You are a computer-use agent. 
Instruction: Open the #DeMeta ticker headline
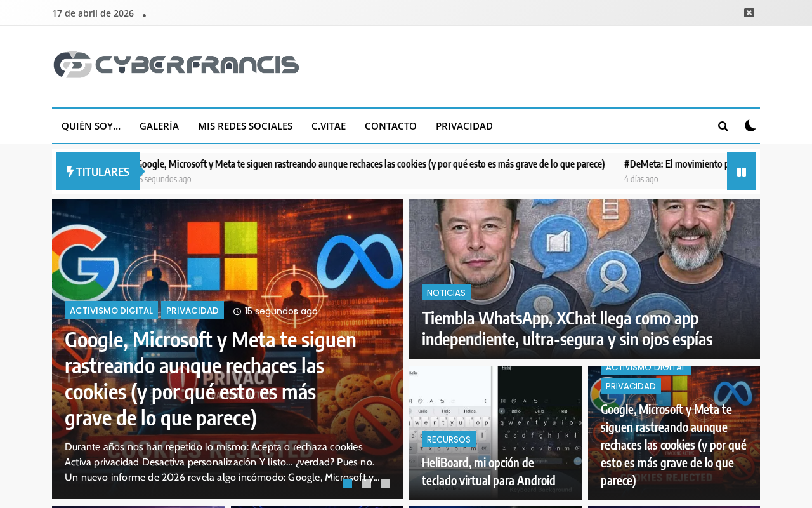676,164
